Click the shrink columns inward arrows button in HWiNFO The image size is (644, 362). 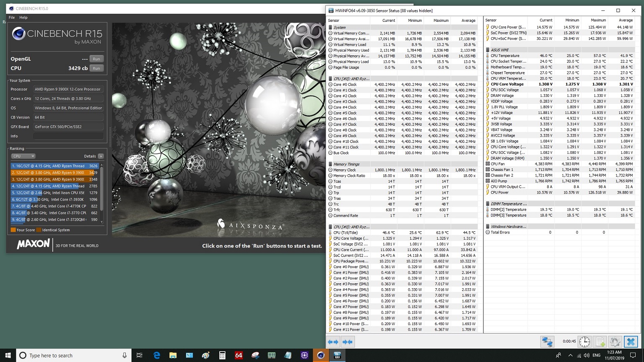tap(347, 342)
